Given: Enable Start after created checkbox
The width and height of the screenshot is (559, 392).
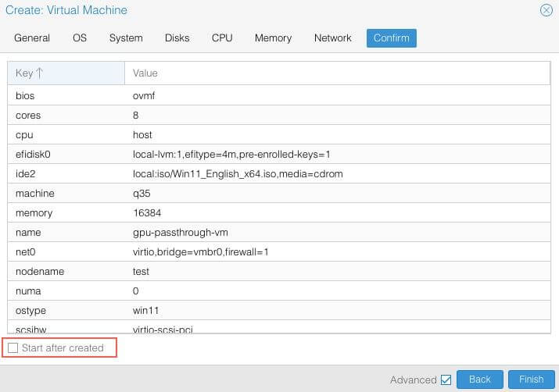Looking at the screenshot, I should coord(13,347).
